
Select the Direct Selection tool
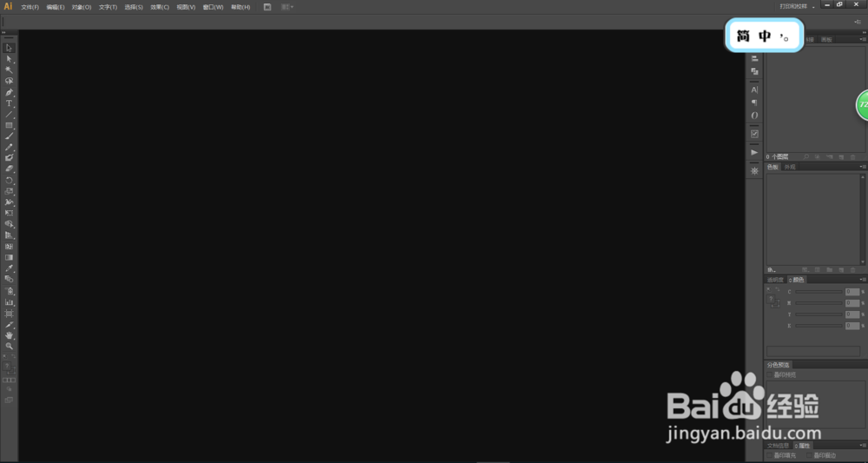9,59
